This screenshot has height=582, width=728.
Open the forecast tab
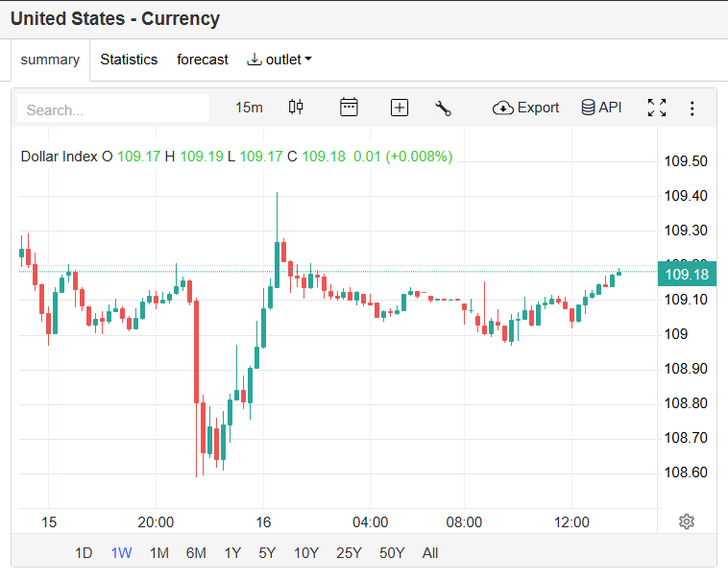coord(203,60)
